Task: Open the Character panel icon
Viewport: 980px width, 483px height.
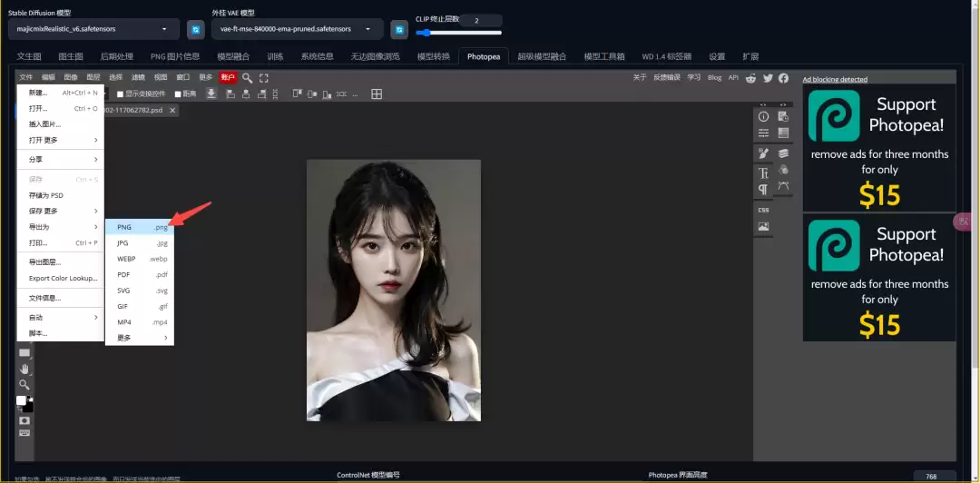Action: 763,172
